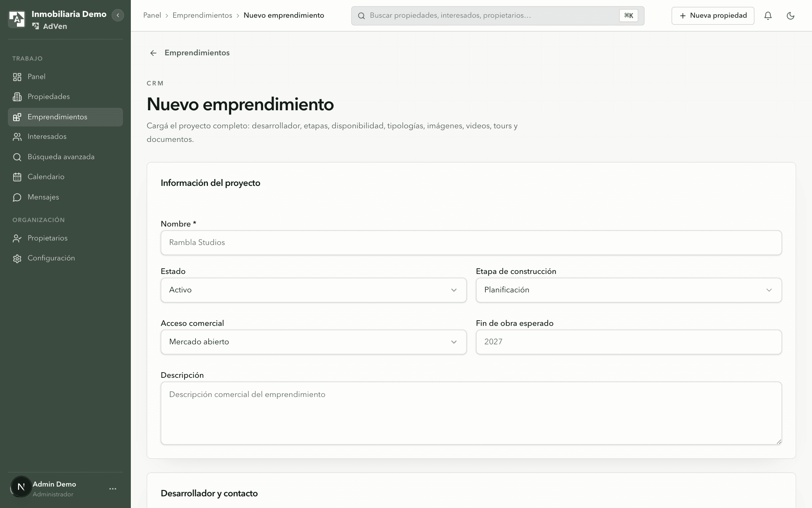Click the Información del proyecto heading
This screenshot has height=508, width=812.
point(211,183)
